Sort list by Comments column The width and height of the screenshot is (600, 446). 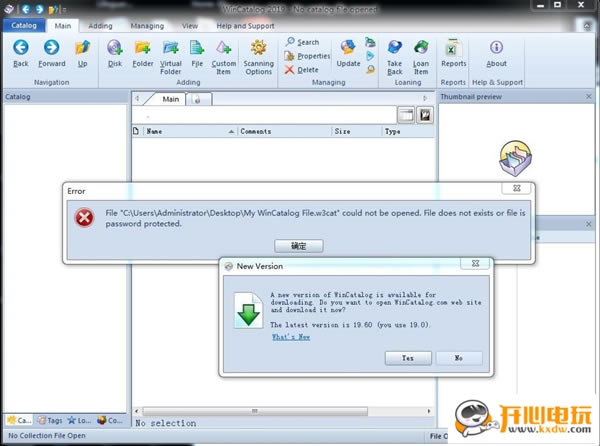pyautogui.click(x=284, y=131)
